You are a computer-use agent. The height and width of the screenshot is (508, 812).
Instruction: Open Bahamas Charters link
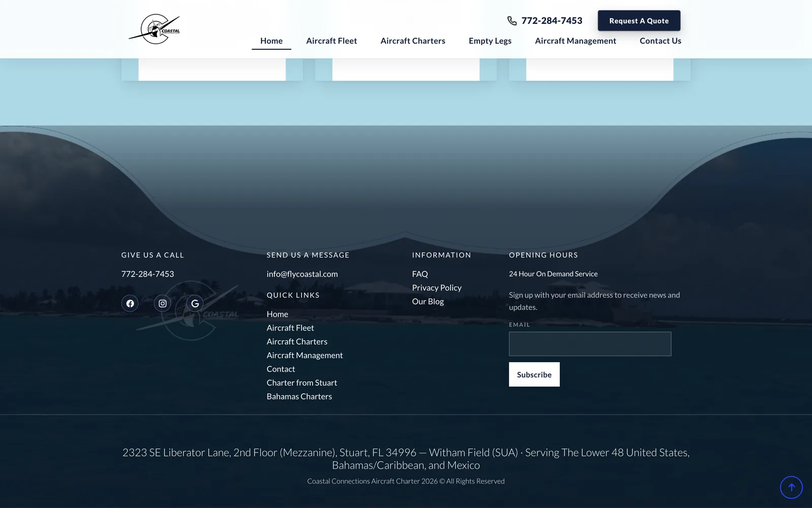299,396
